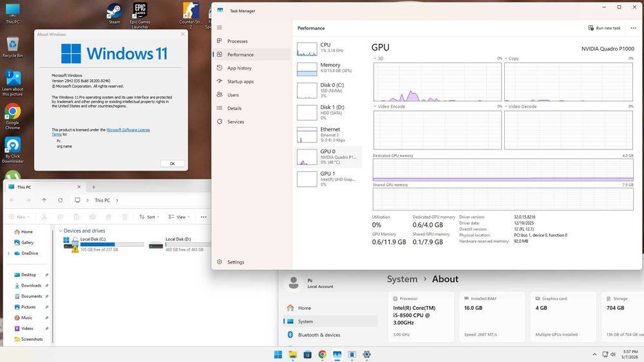Select GPU 1 Intel UHD Graphics entry
Viewport: 644px width, 362px height.
[328, 179]
